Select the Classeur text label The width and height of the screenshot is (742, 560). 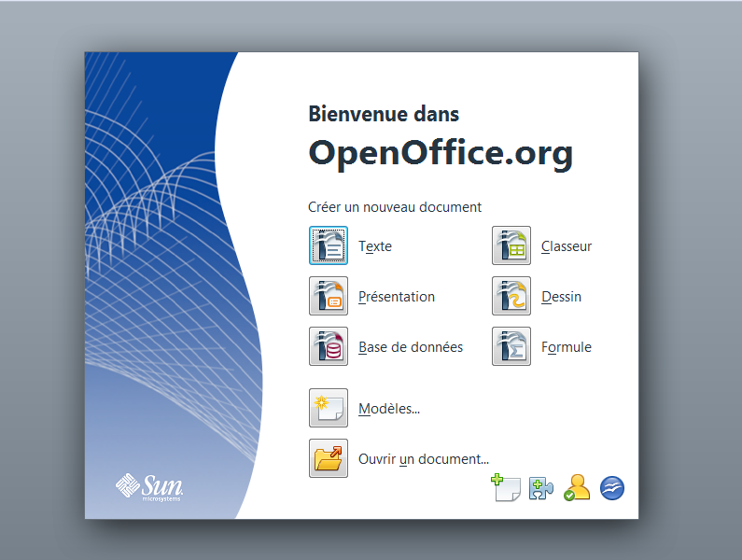point(567,247)
